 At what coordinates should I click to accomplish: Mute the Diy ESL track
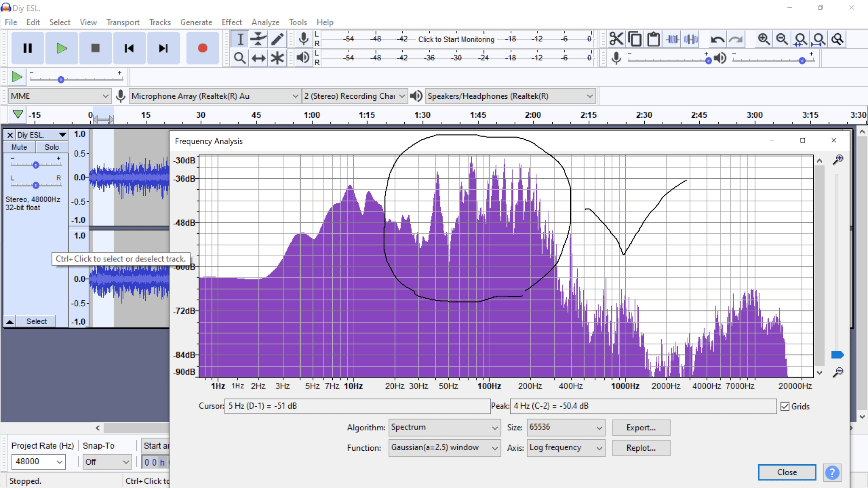click(19, 147)
